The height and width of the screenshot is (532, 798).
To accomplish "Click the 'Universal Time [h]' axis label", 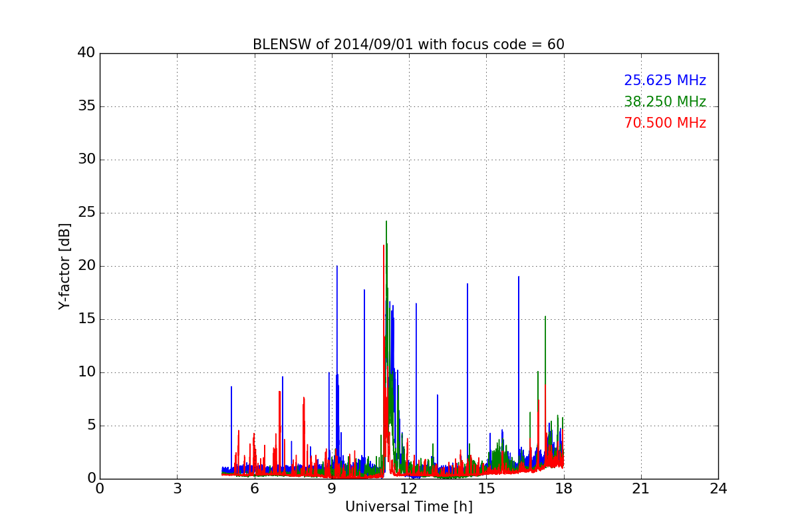I will click(x=409, y=507).
